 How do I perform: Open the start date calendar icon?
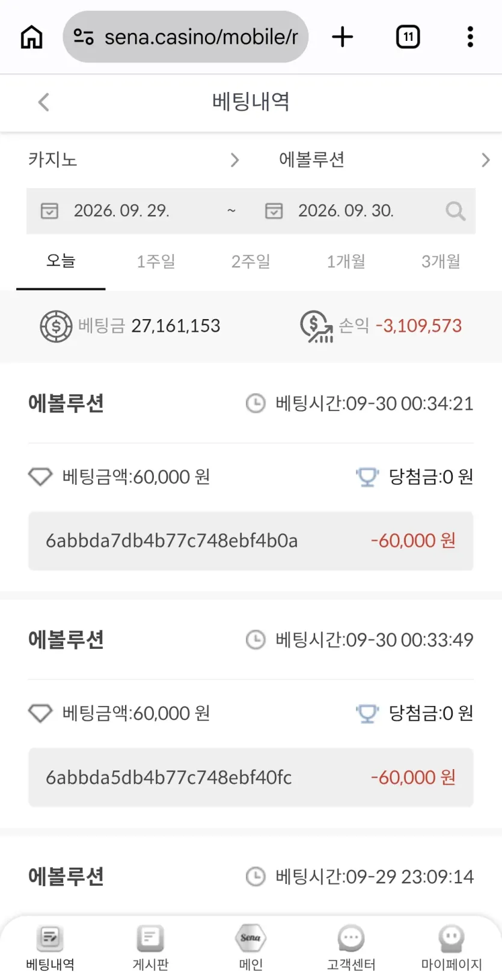(49, 211)
